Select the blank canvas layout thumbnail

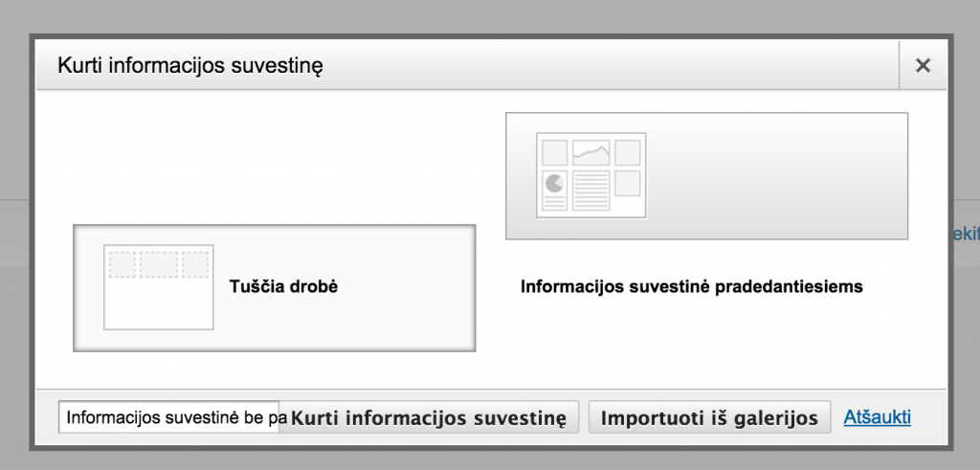(x=159, y=287)
